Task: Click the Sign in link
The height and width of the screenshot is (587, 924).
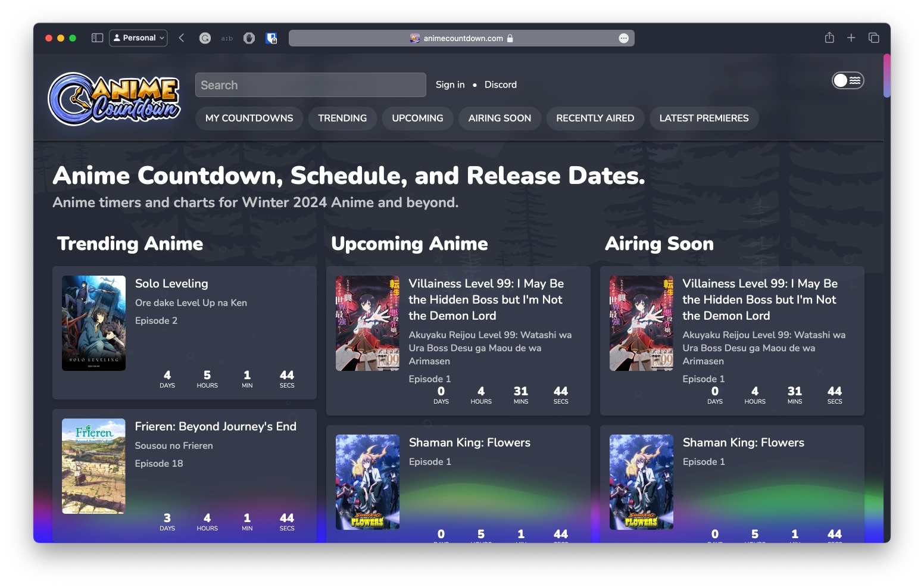Action: 450,85
